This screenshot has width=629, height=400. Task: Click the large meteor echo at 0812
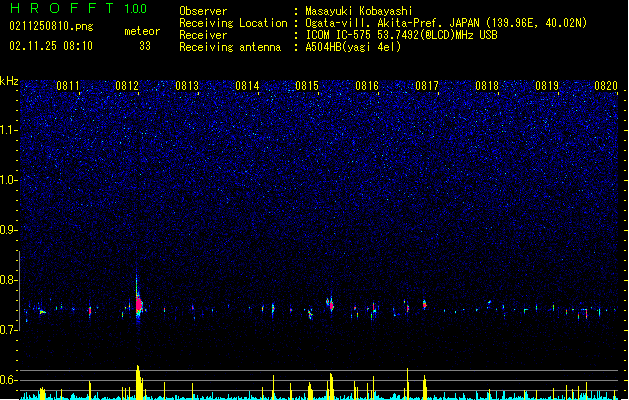(x=138, y=305)
